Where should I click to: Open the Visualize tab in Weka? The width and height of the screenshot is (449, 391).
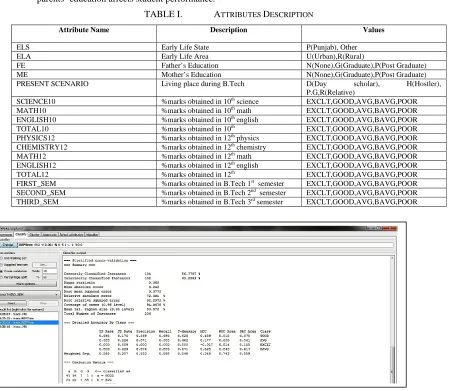pyautogui.click(x=92, y=235)
